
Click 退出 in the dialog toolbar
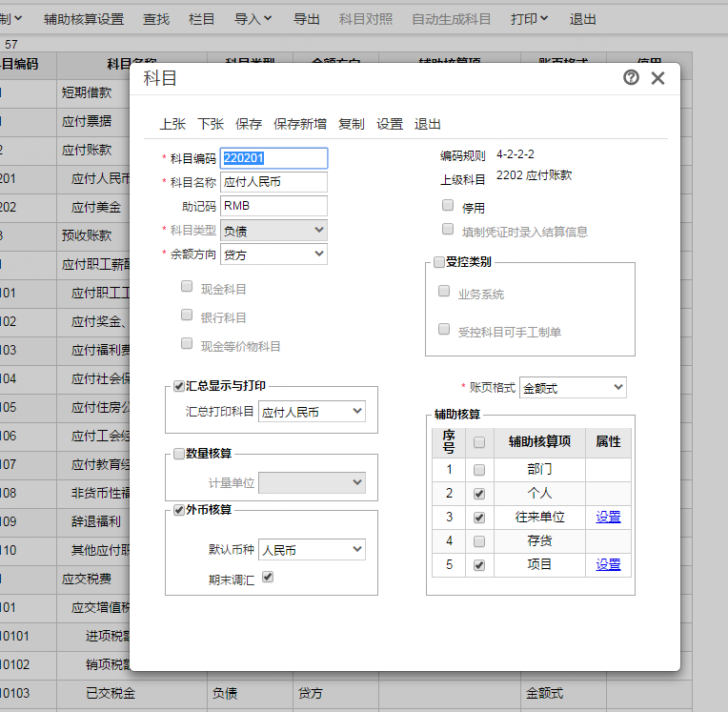(428, 124)
